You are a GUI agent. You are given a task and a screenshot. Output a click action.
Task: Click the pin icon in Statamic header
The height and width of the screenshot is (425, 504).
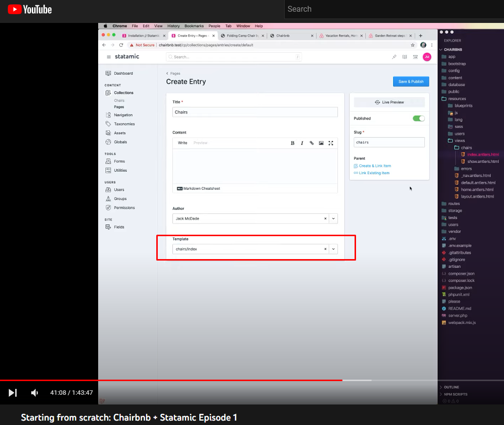394,57
